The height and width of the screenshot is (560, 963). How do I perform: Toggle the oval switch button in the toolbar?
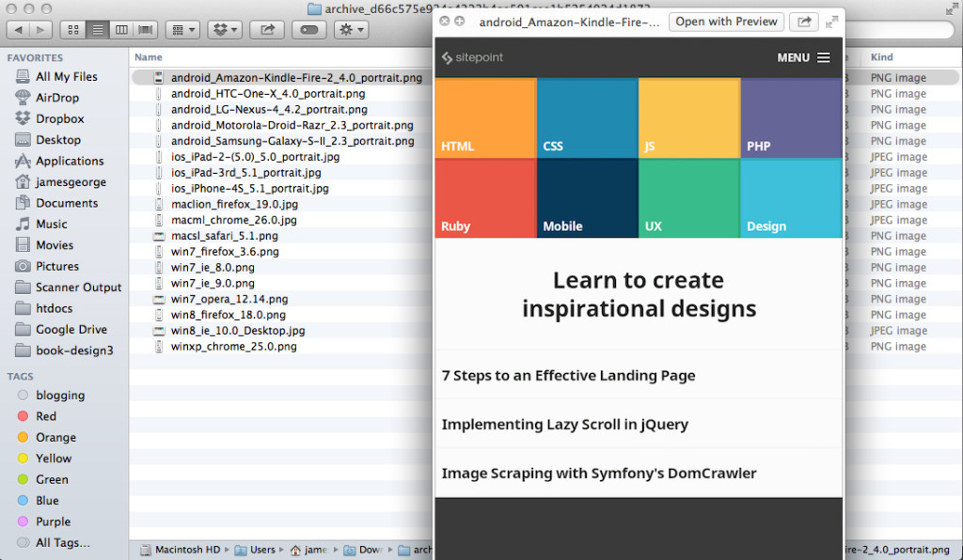[x=309, y=29]
